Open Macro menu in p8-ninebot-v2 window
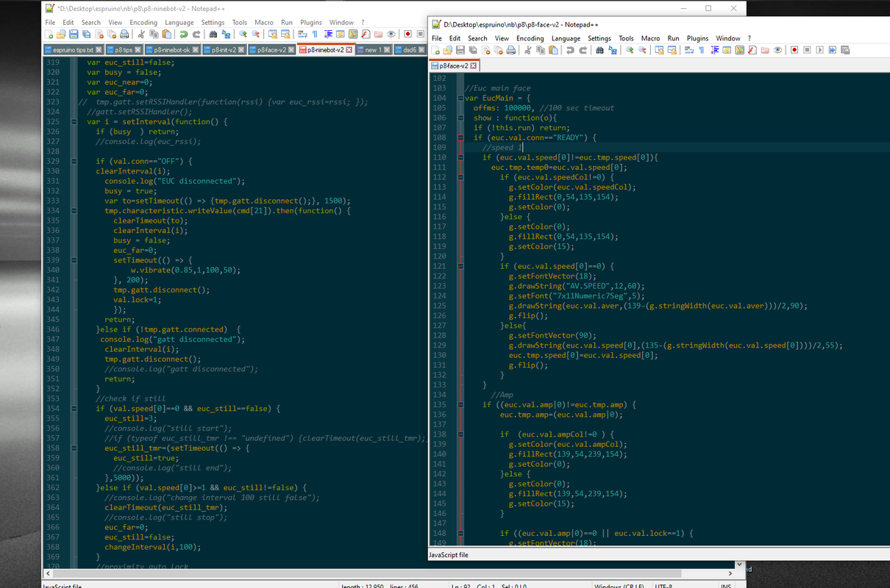This screenshot has height=588, width=890. coord(264,22)
